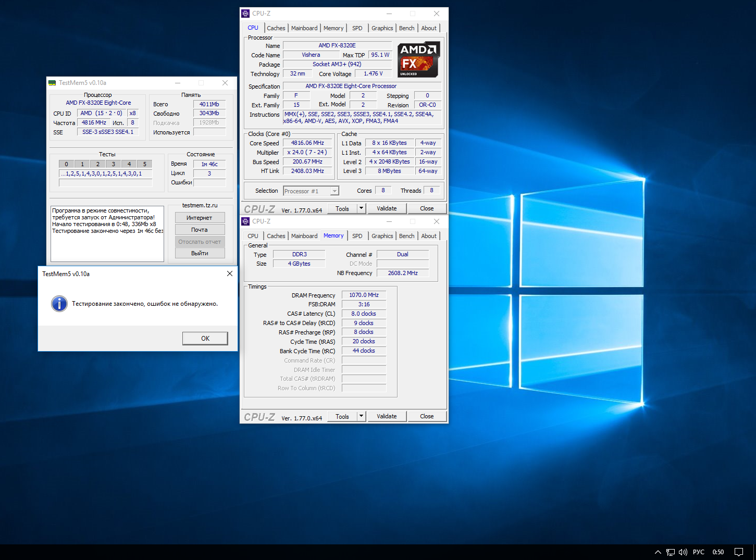Click the TestMem5 log text box

coord(107,234)
